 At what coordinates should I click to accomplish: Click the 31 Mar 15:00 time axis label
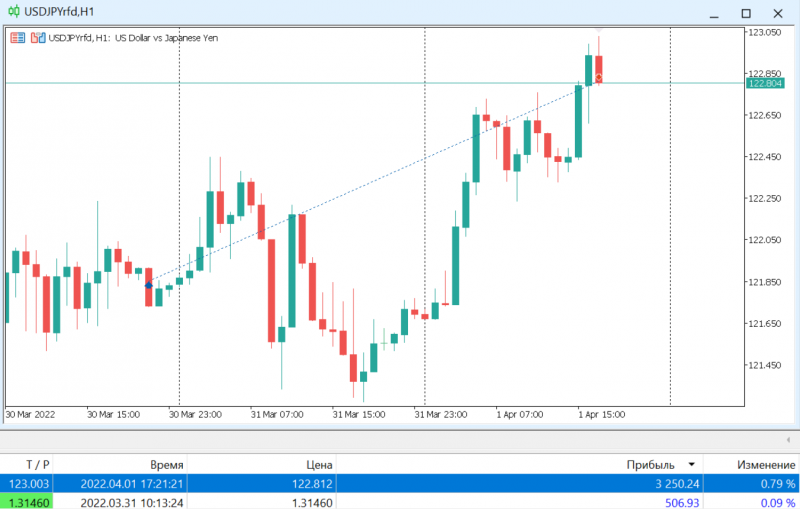(359, 415)
